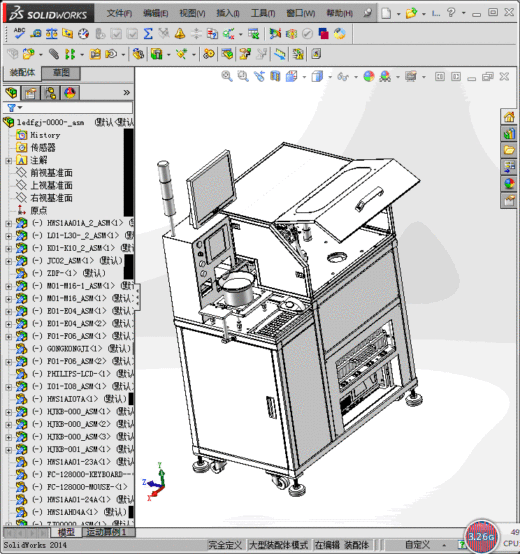The image size is (520, 554).
Task: Expand the 注解 annotations folder
Action: (8, 161)
